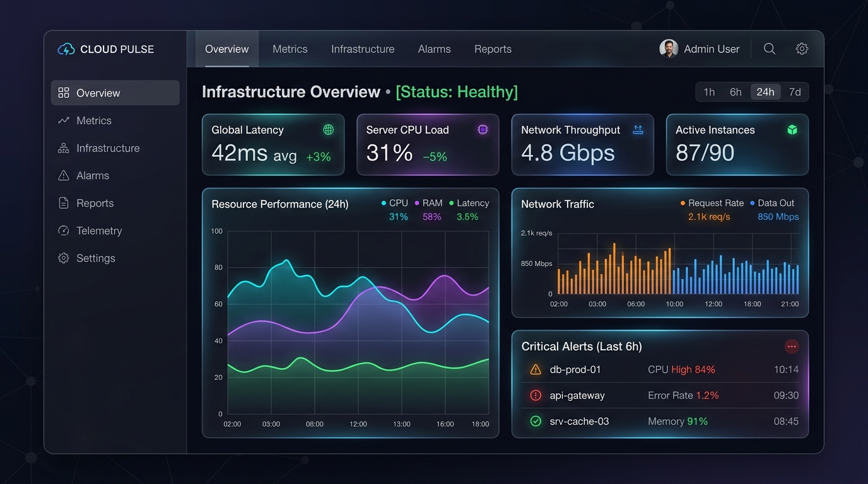Click the Admin User name
Image resolution: width=868 pixels, height=484 pixels.
pyautogui.click(x=712, y=49)
